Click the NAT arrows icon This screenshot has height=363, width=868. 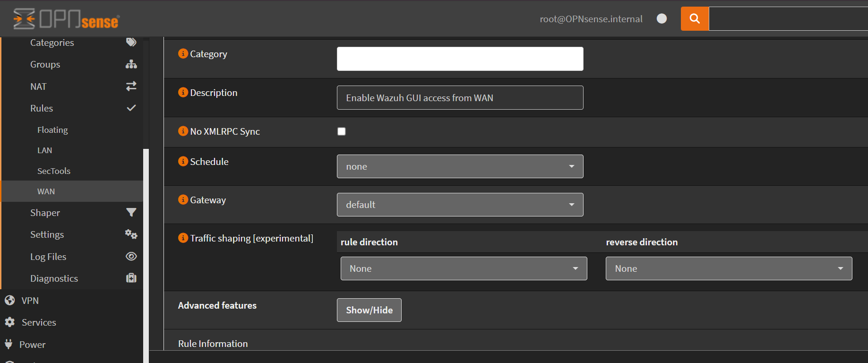click(131, 86)
